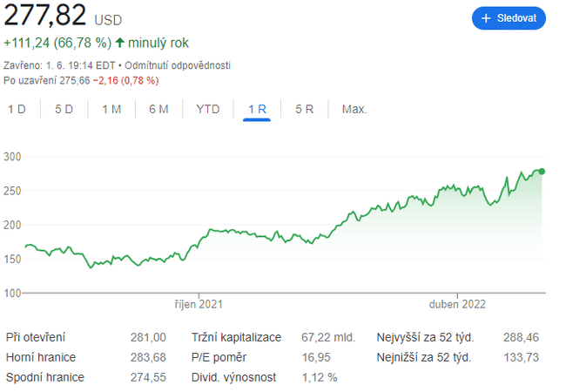Select the 5 D time range tab

click(x=64, y=109)
